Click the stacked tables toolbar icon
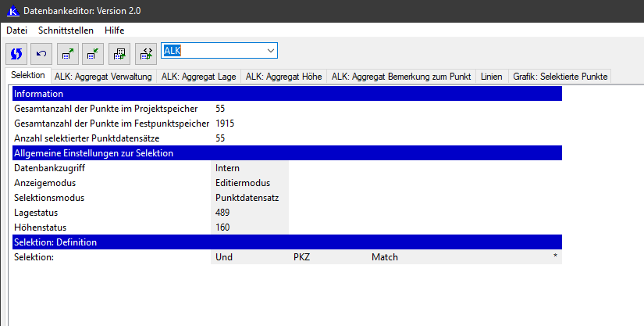The width and height of the screenshot is (644, 326). 119,52
